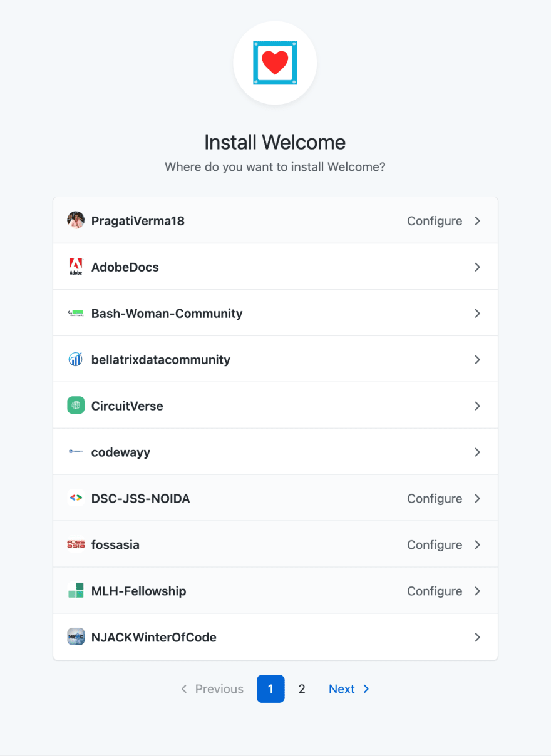Click the Install Welcome heading
The width and height of the screenshot is (551, 756).
[x=275, y=142]
